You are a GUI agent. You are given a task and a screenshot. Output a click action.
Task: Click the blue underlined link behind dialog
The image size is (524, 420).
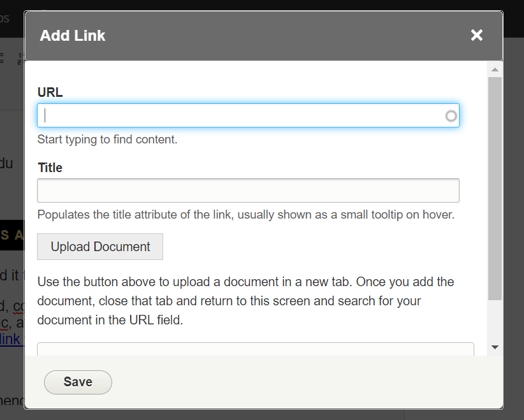11,338
